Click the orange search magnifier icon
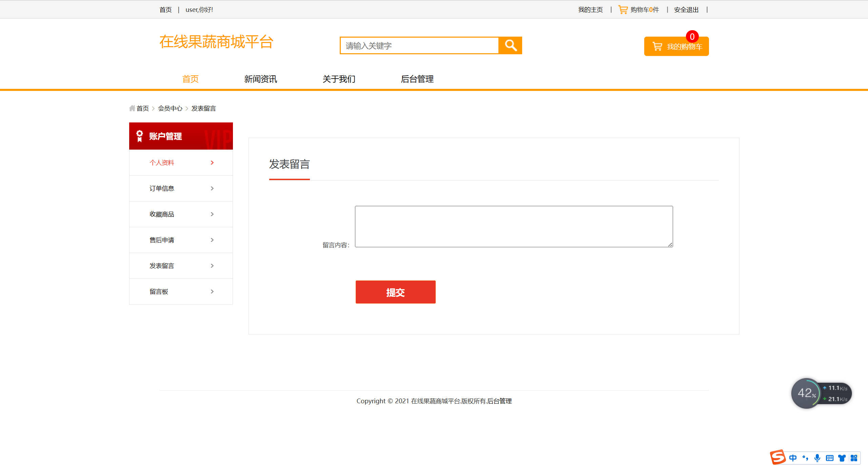The image size is (868, 466). pyautogui.click(x=510, y=45)
